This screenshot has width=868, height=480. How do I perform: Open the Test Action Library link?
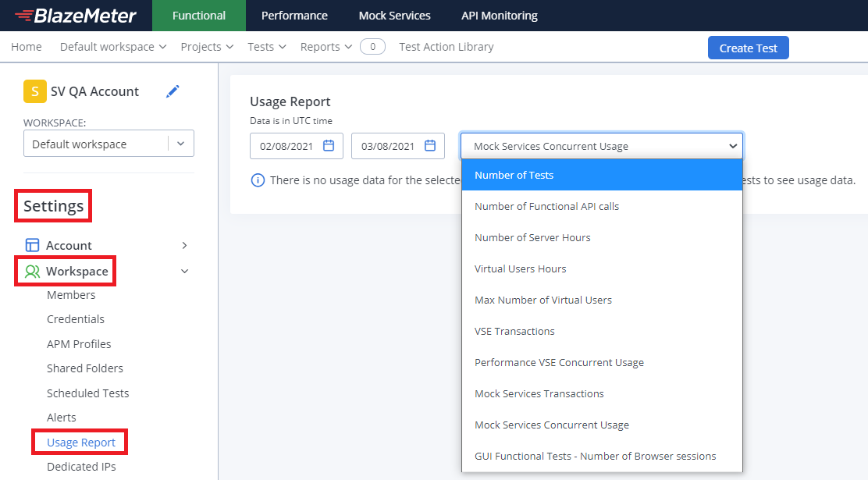(446, 47)
